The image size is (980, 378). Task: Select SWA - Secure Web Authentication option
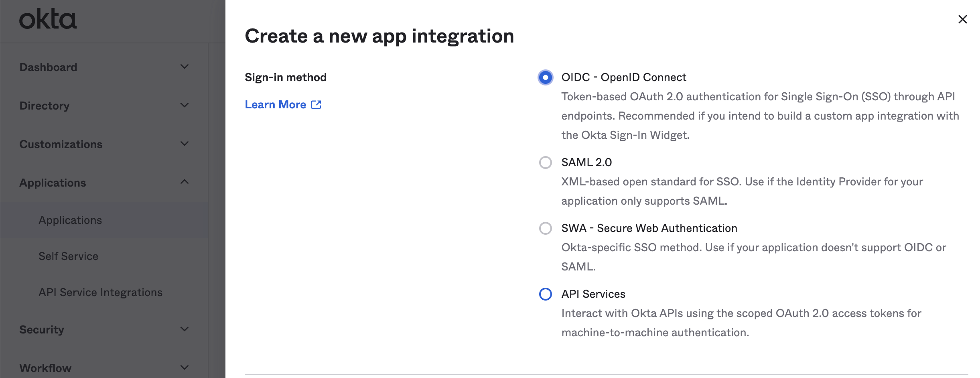[545, 228]
